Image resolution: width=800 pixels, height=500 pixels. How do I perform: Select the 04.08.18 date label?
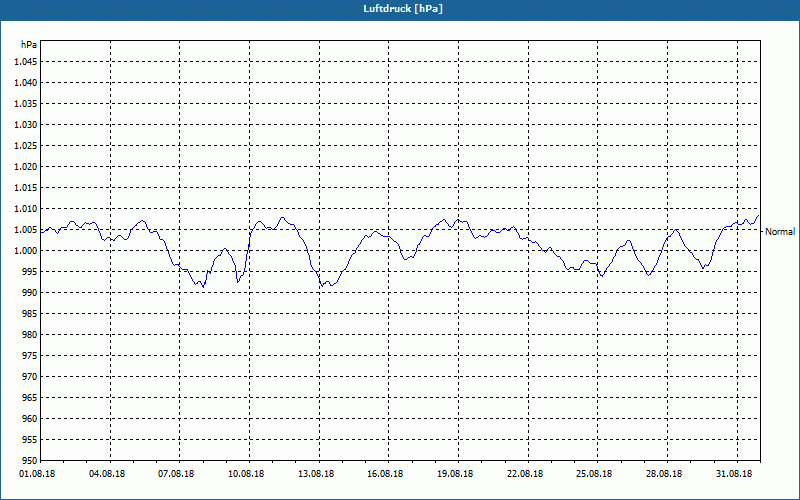coord(107,474)
